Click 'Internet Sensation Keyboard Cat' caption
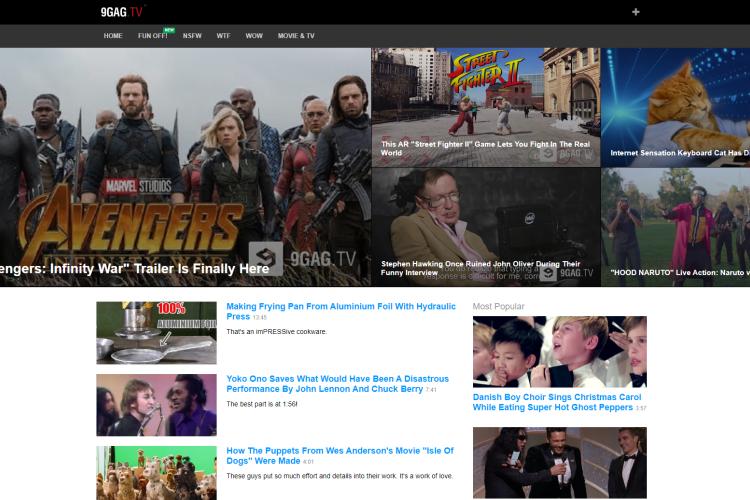The height and width of the screenshot is (500, 750). point(680,153)
